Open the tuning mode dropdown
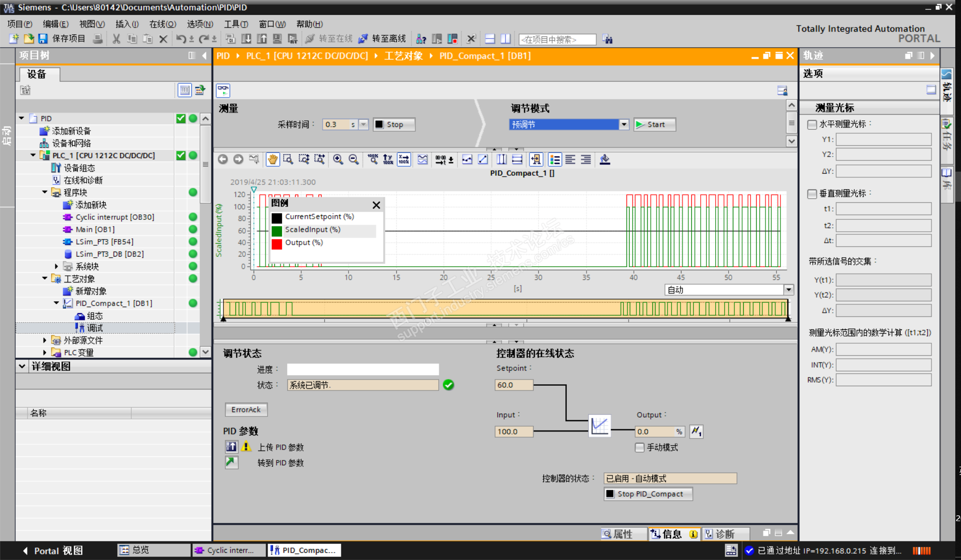 [x=624, y=124]
